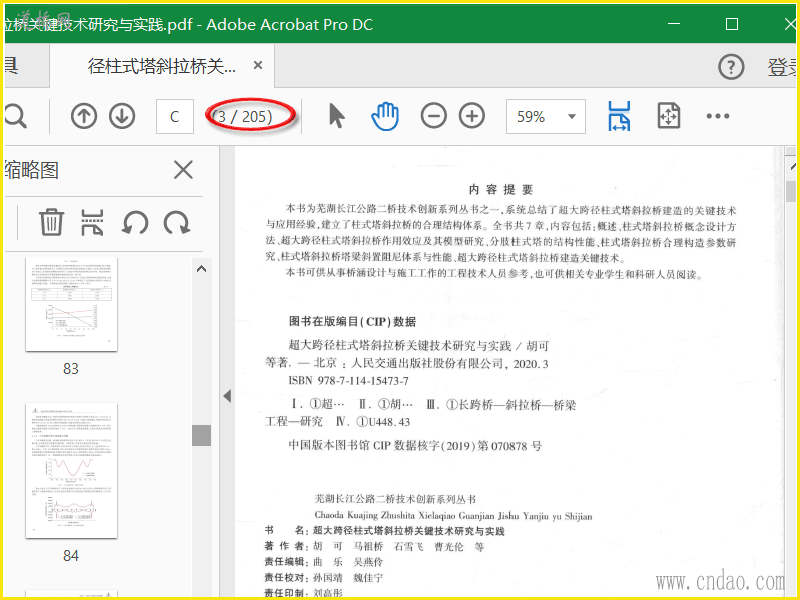Viewport: 800px width, 600px height.
Task: Go to next page with down arrow
Action: 122,116
